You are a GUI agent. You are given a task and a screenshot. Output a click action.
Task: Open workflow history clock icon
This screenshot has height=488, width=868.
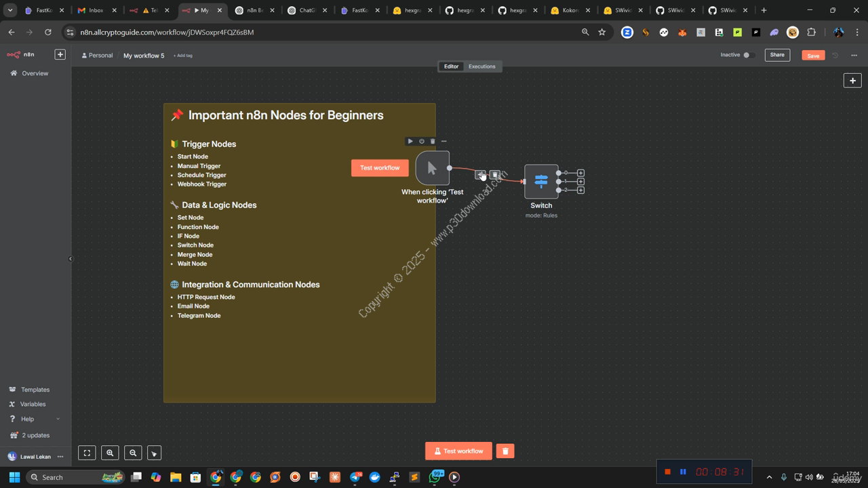coord(835,55)
